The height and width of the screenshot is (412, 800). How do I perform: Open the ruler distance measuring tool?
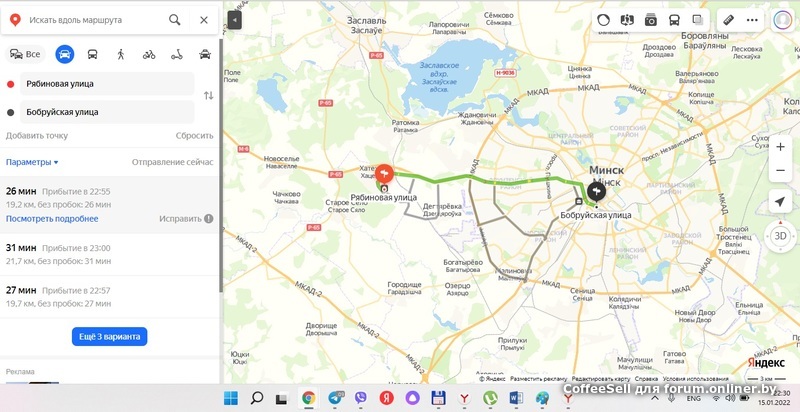[728, 19]
